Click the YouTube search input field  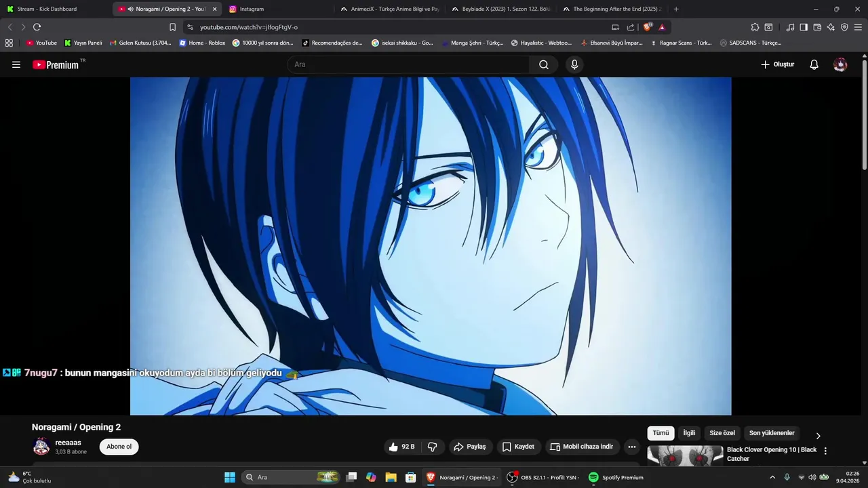pyautogui.click(x=409, y=64)
